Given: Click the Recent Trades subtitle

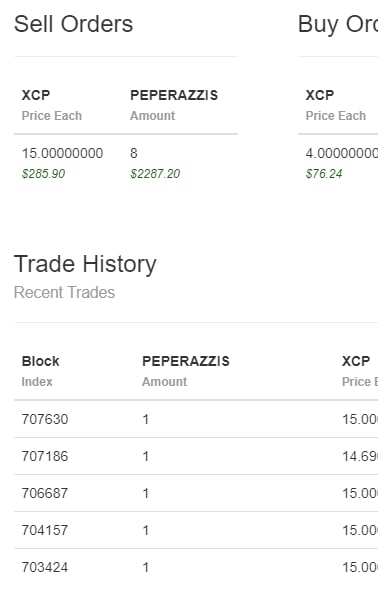Looking at the screenshot, I should 64,292.
